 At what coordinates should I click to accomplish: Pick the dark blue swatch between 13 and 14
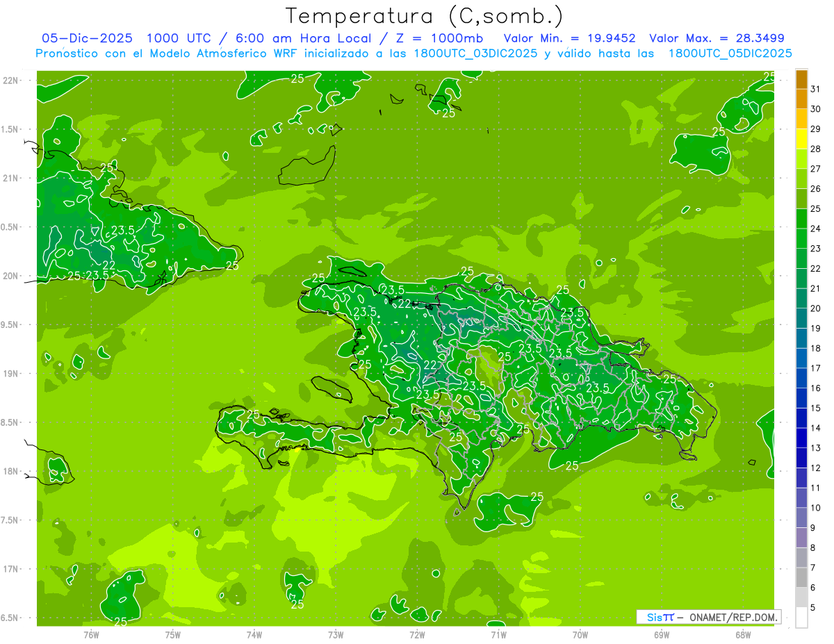pyautogui.click(x=801, y=438)
